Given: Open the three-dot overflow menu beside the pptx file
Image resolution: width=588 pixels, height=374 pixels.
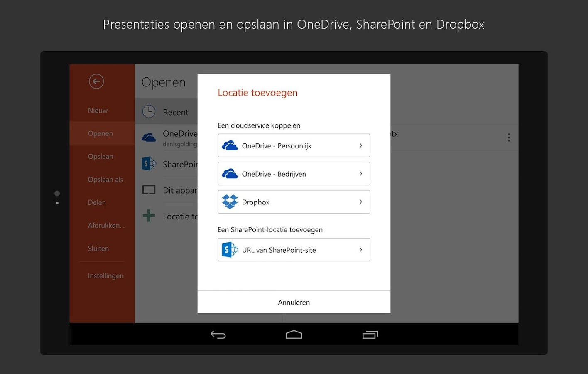Looking at the screenshot, I should coord(509,137).
